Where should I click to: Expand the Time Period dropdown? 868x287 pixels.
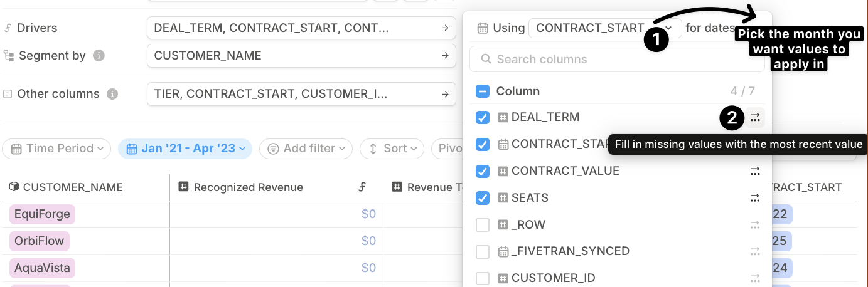pos(57,149)
